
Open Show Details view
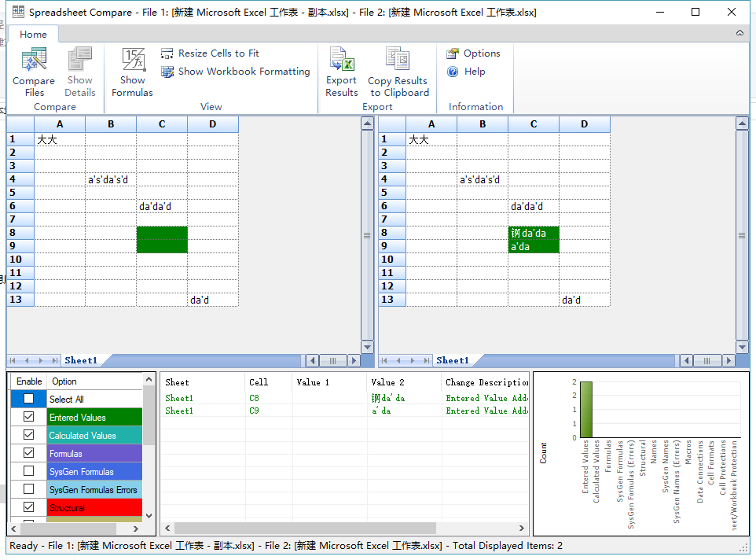tap(79, 71)
